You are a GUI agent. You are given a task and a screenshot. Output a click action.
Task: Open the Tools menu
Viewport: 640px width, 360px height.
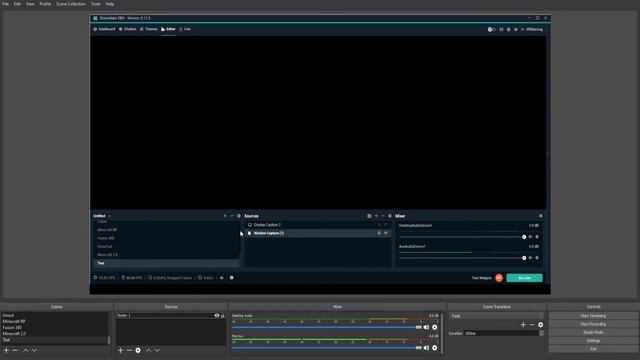(x=96, y=4)
